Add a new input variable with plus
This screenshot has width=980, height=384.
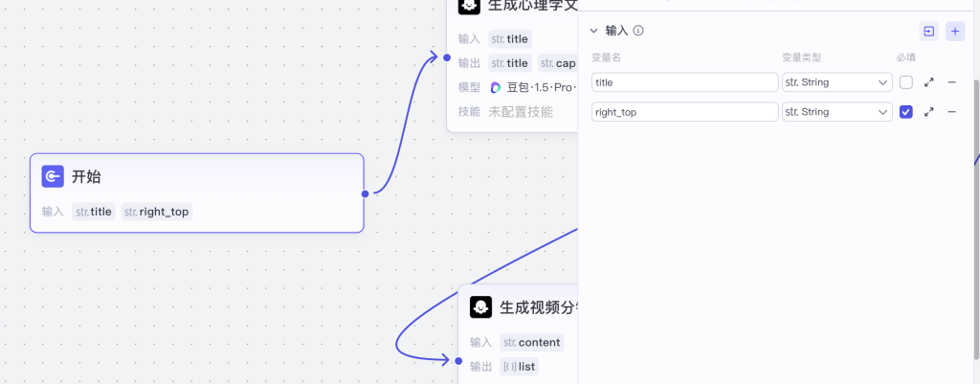tap(954, 32)
